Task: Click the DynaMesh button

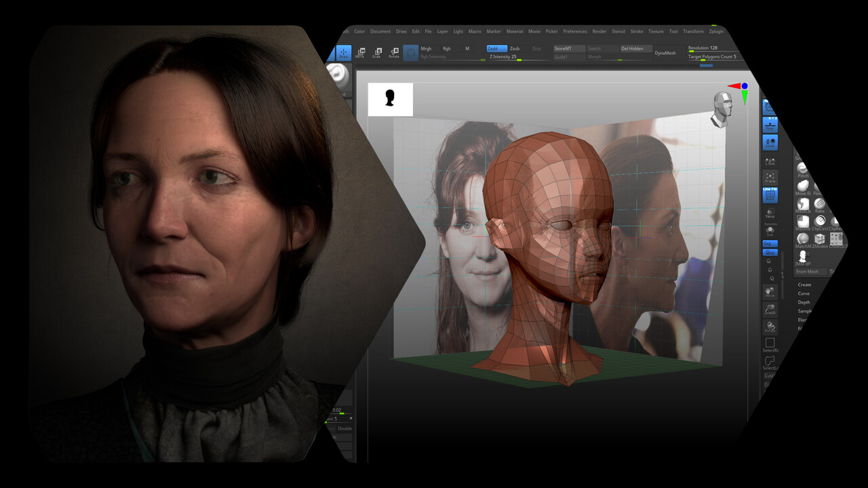Action: pos(665,53)
